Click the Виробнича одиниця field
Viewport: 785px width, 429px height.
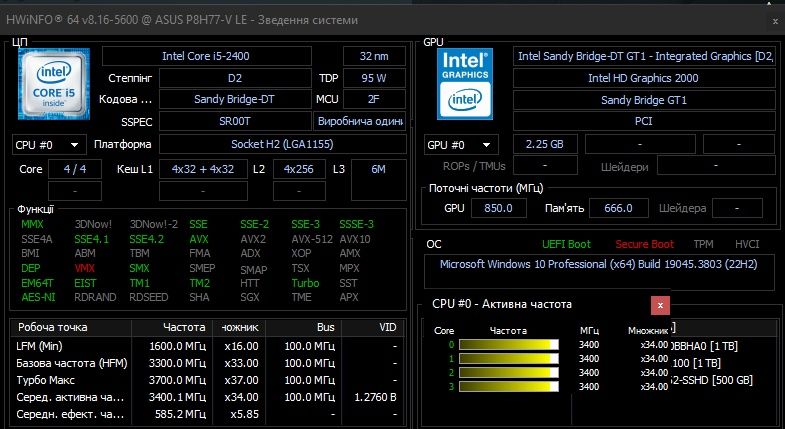(360, 121)
